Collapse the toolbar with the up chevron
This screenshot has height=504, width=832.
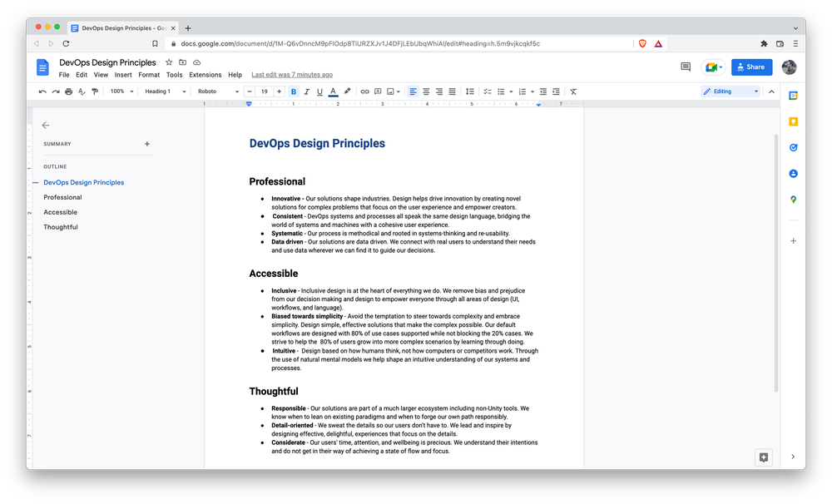(771, 91)
